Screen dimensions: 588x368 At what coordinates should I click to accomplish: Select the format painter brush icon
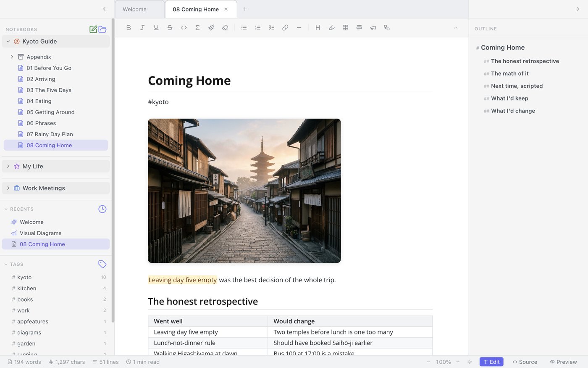211,28
